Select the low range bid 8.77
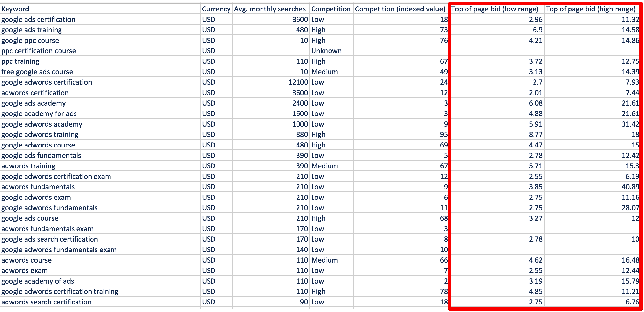 click(497, 134)
